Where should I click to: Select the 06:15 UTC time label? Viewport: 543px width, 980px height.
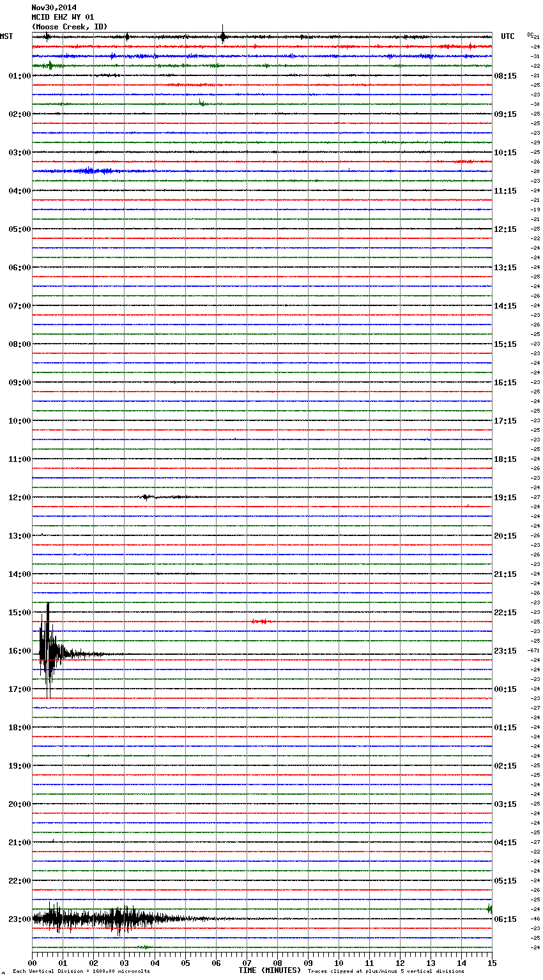click(505, 919)
